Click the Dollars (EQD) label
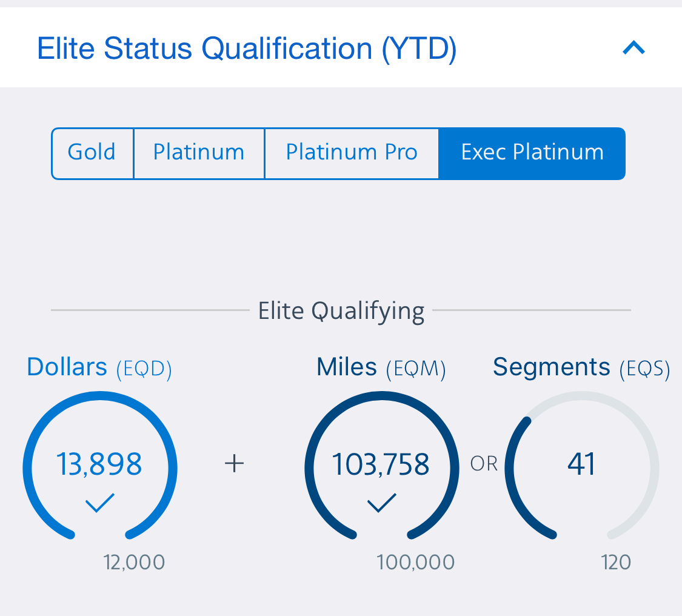The height and width of the screenshot is (616, 682). click(99, 367)
